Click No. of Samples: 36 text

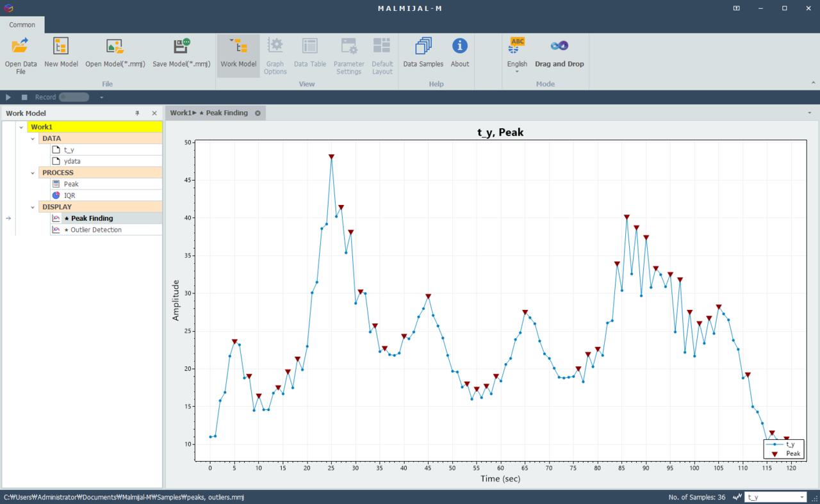tap(697, 497)
